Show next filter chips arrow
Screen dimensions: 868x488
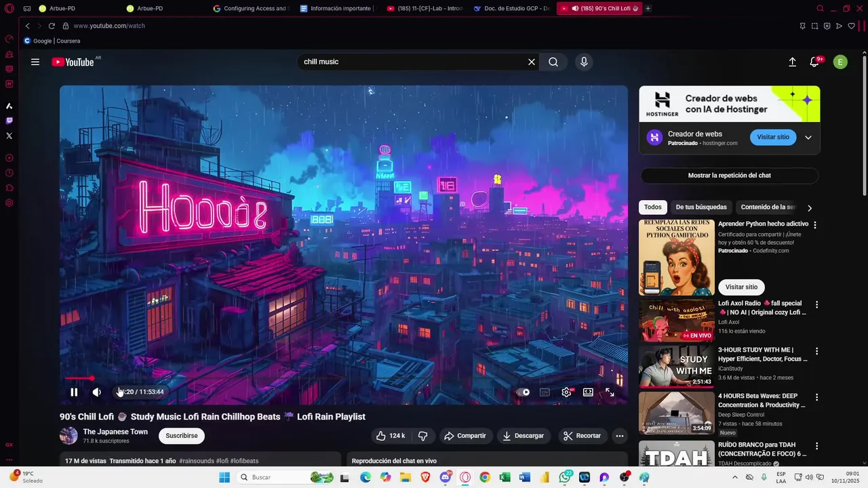coord(809,208)
